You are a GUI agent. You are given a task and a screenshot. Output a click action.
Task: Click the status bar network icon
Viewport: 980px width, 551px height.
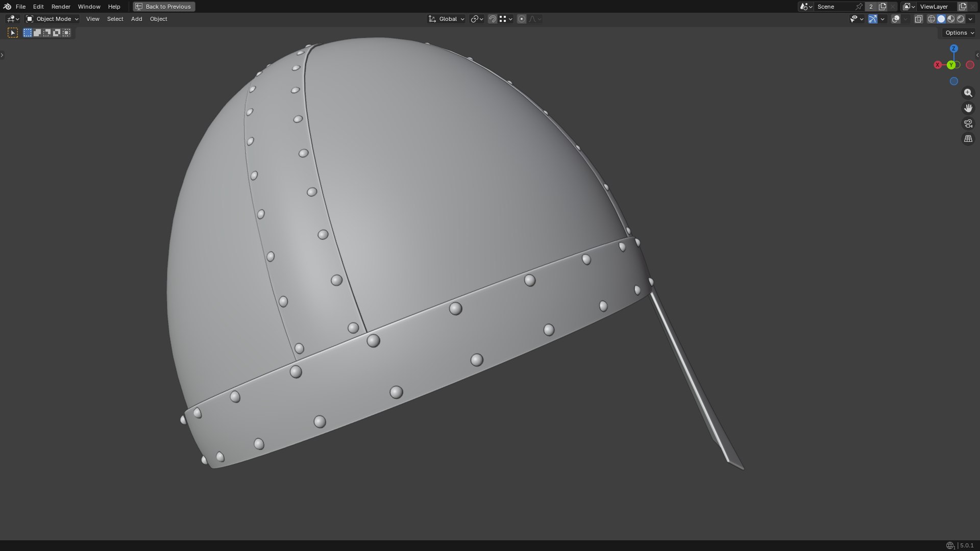(950, 545)
